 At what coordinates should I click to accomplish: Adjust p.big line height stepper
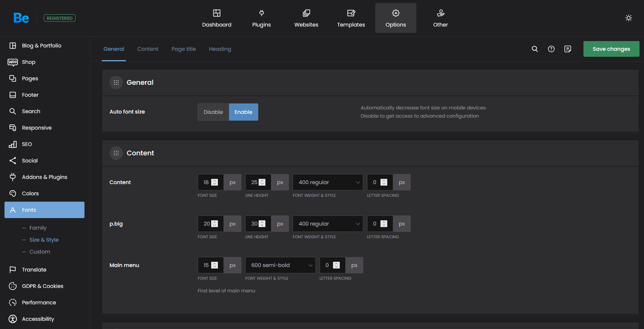[x=262, y=224]
